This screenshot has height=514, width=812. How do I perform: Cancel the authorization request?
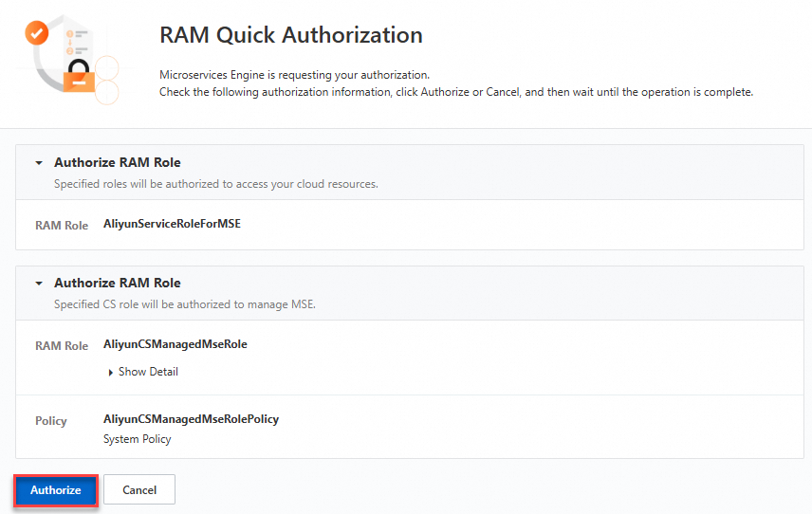139,490
